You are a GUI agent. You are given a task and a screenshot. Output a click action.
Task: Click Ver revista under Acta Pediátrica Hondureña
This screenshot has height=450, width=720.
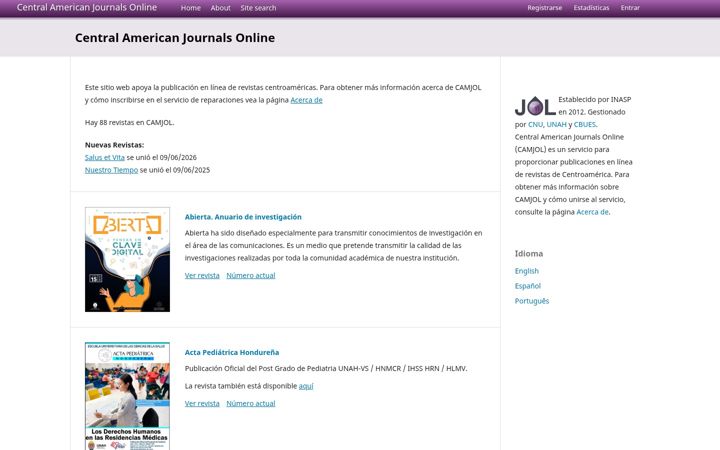[x=202, y=404]
